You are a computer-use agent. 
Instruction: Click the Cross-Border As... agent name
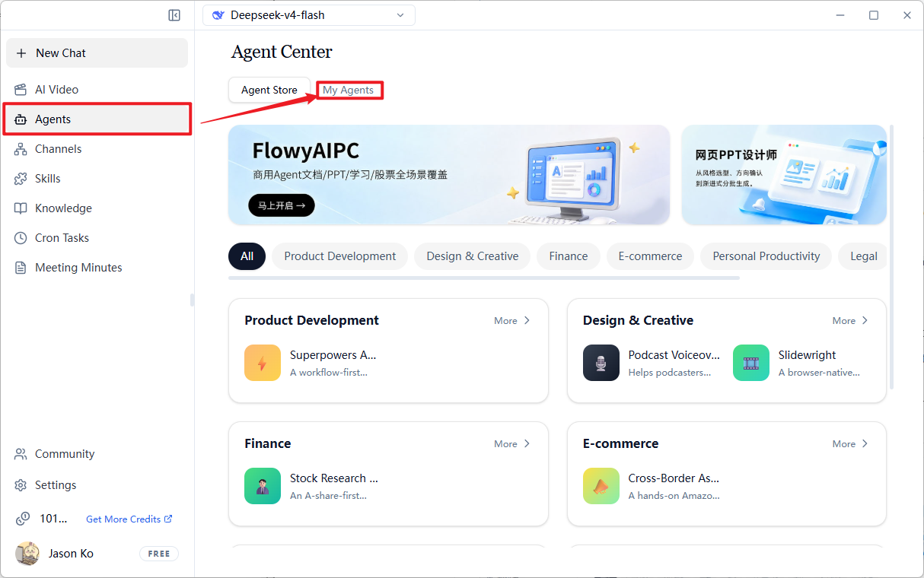click(674, 478)
